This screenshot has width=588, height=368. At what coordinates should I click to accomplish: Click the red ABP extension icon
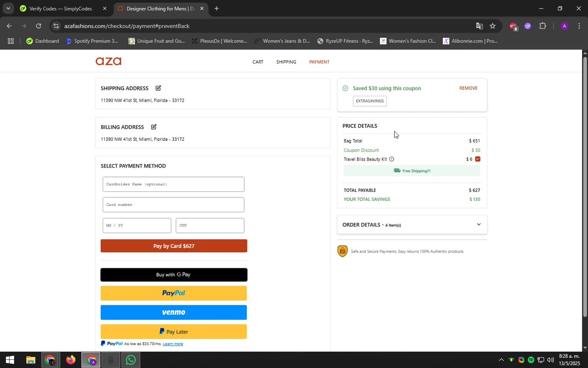point(513,26)
